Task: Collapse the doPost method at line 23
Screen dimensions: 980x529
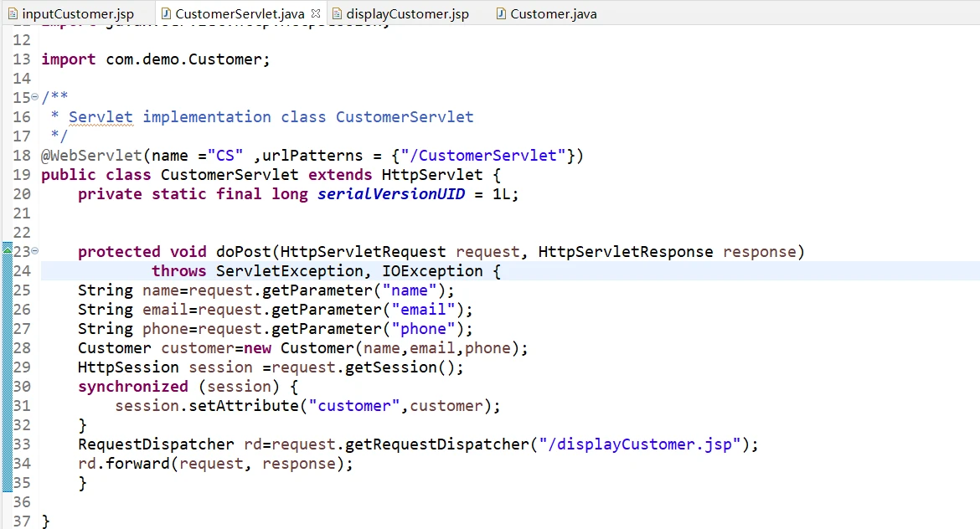Action: click(35, 250)
